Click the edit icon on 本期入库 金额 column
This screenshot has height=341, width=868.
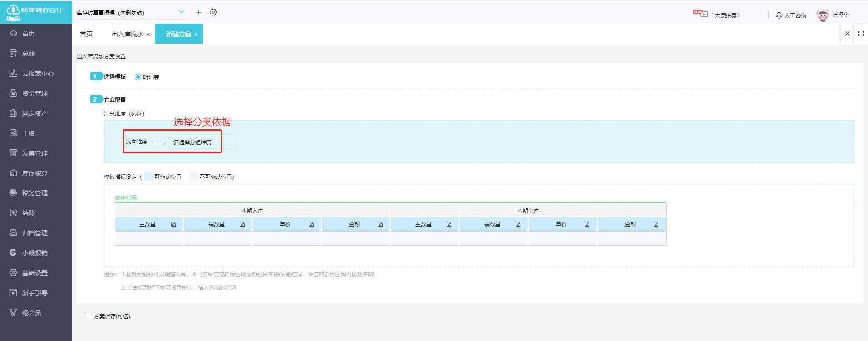pos(380,224)
